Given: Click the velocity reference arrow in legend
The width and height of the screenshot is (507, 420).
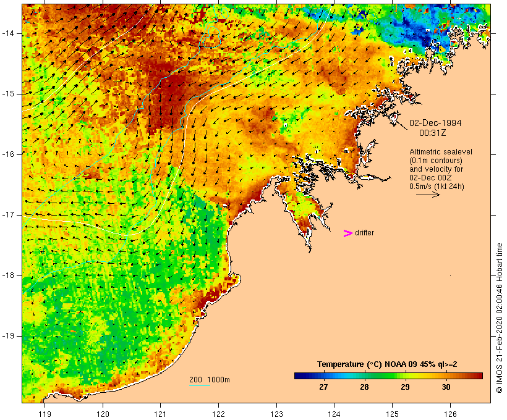Looking at the screenshot, I should [x=428, y=195].
